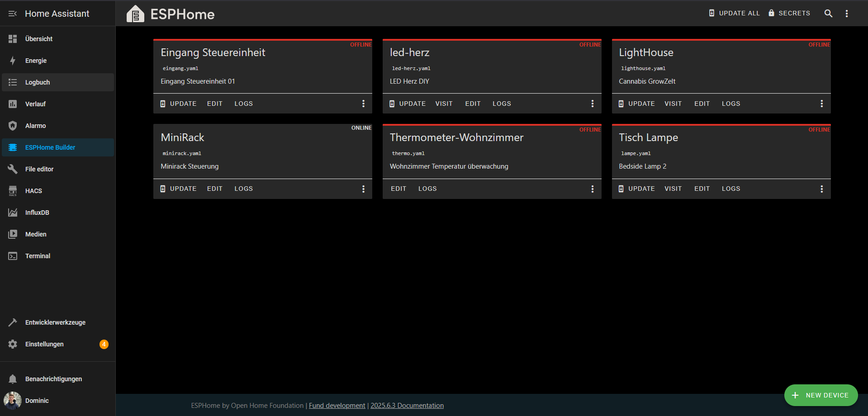Screen dimensions: 868x416
Task: Edit the led-herz configuration
Action: (473, 104)
